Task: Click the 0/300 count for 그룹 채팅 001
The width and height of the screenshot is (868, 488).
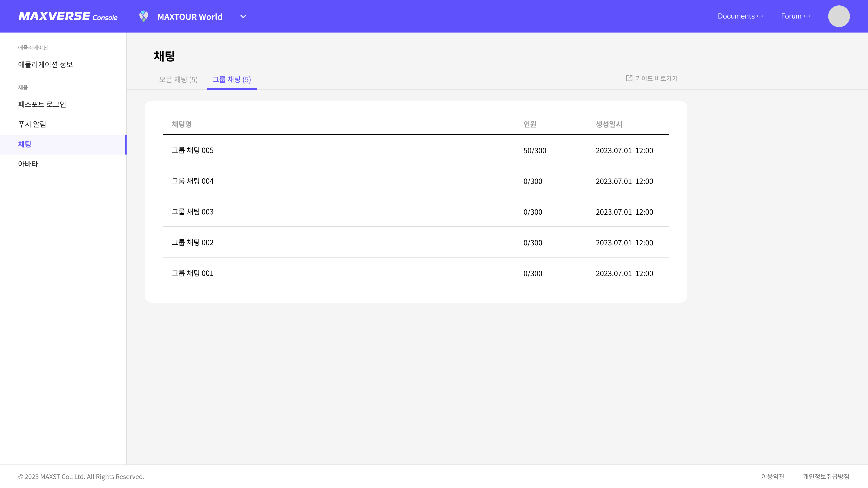Action: coord(533,273)
